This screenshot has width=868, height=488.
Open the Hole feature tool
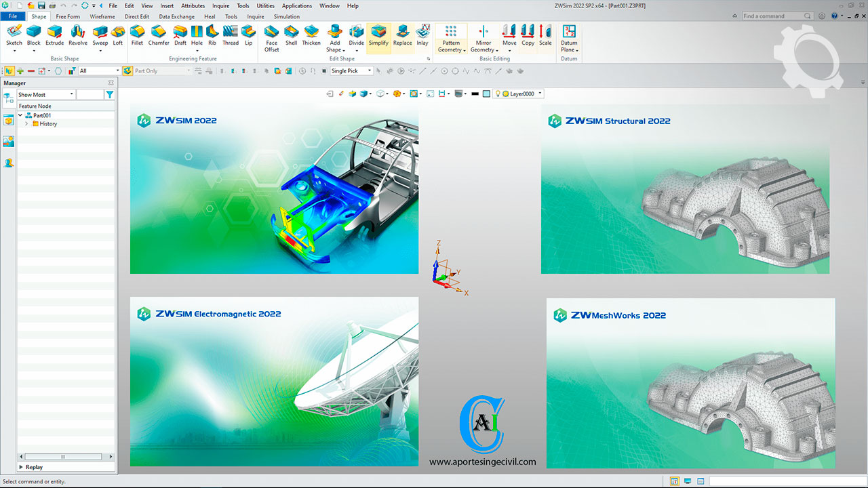click(197, 35)
